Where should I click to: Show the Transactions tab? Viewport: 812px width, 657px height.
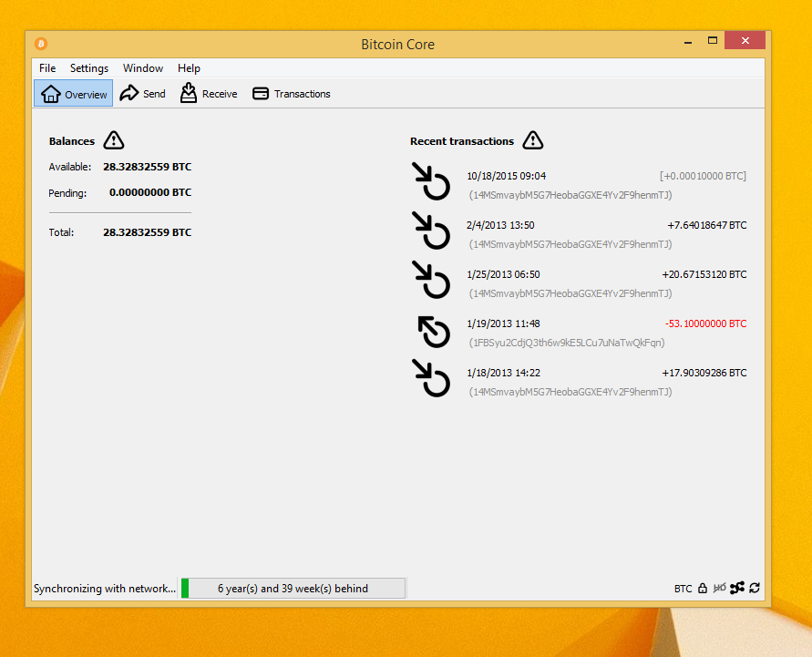pyautogui.click(x=291, y=94)
